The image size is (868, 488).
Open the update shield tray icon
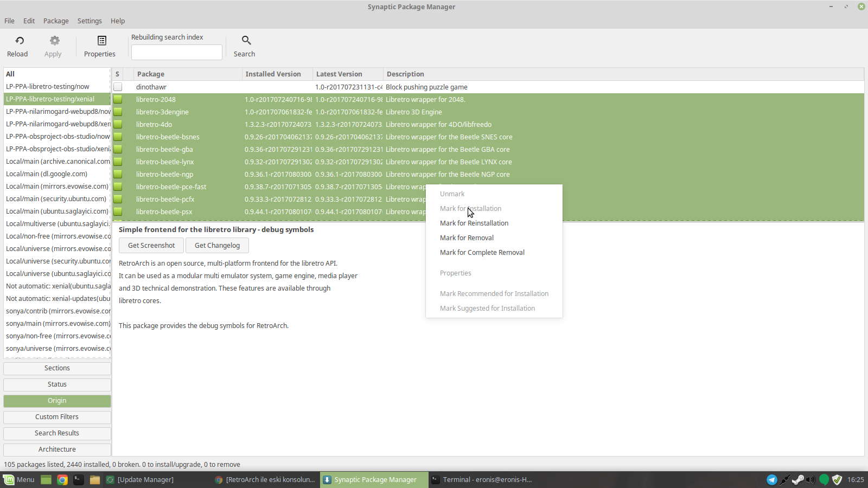(837, 480)
